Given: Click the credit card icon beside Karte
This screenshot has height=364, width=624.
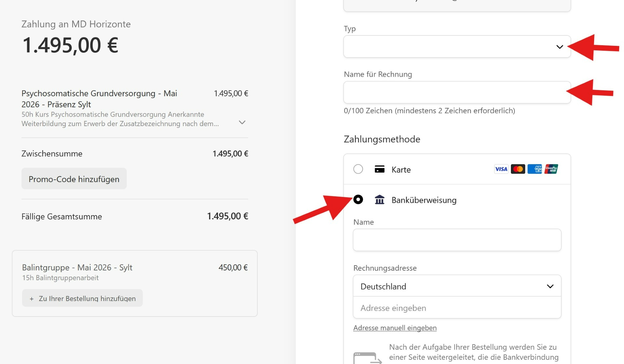Looking at the screenshot, I should point(379,169).
